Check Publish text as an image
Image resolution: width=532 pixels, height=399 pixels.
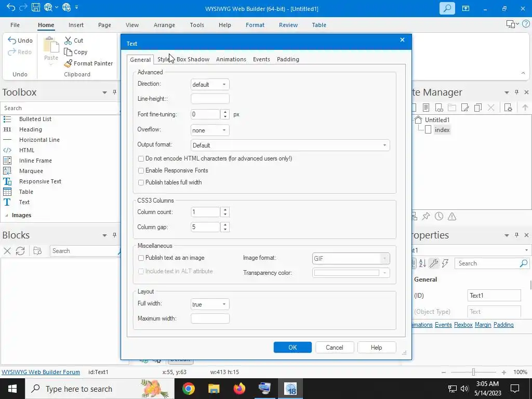point(141,258)
